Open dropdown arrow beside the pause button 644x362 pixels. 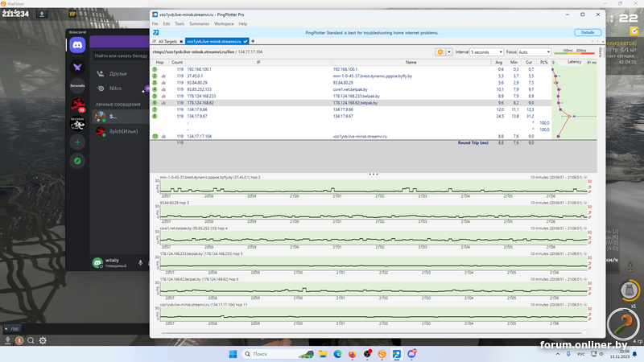click(450, 51)
